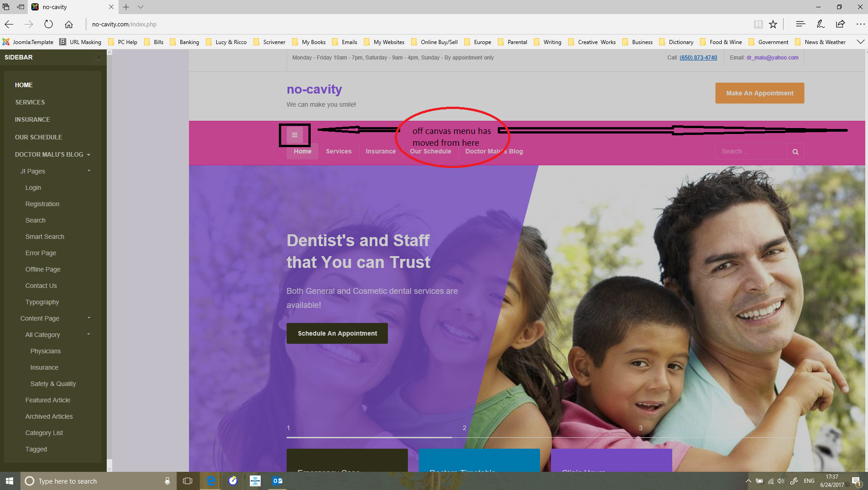Toggle the All Category sidebar arrow
868x490 pixels.
[89, 334]
